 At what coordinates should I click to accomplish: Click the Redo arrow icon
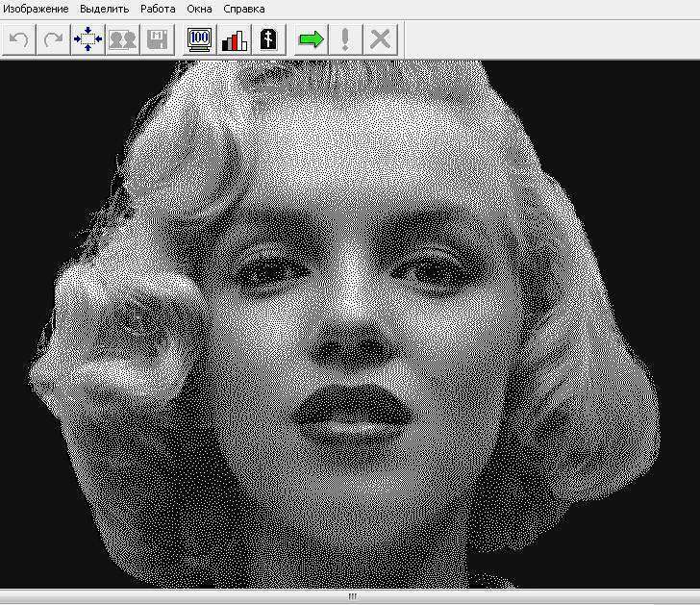[53, 40]
